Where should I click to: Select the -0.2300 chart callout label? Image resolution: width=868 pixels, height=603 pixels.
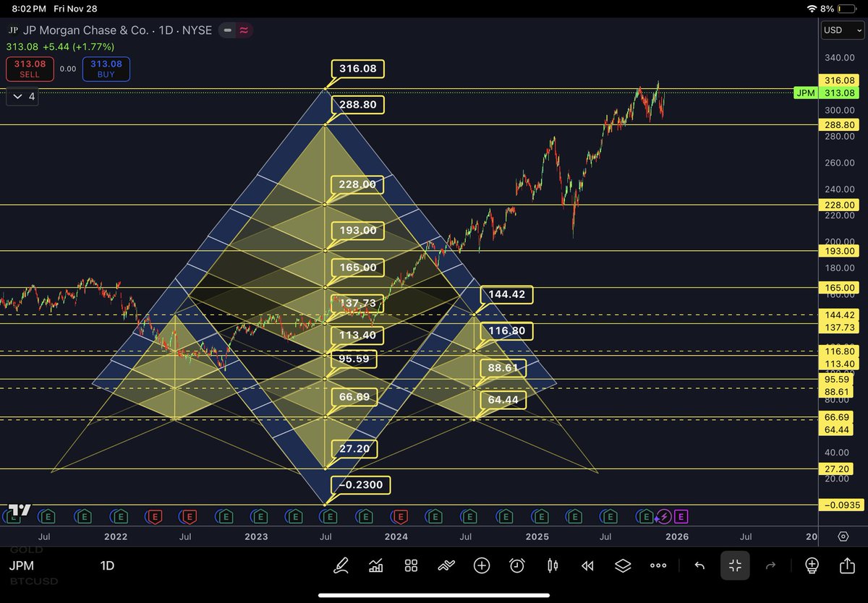coord(360,484)
